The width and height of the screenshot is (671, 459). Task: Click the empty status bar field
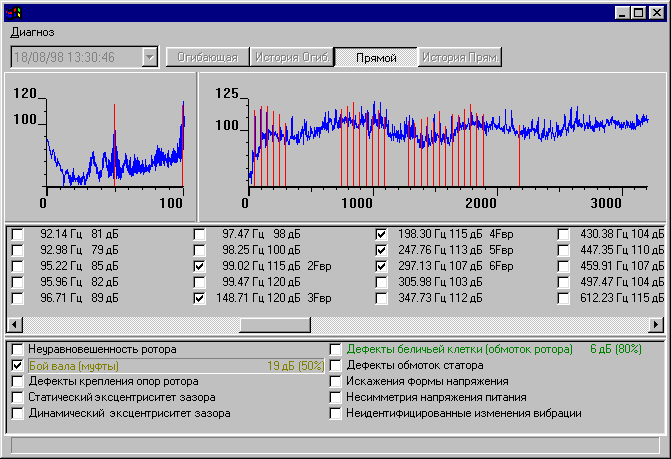[x=335, y=445]
